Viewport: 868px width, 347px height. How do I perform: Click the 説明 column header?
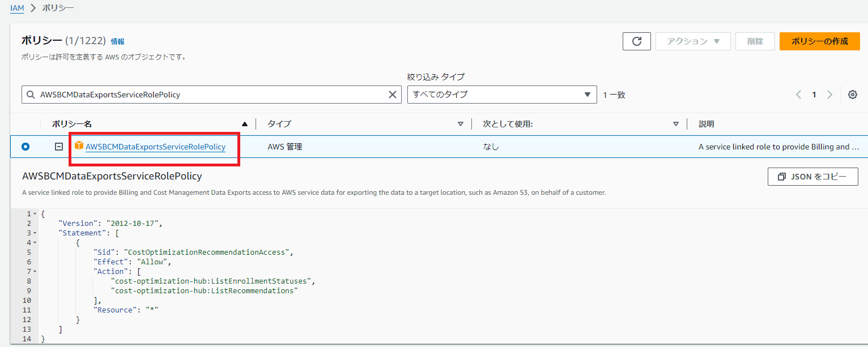click(x=707, y=124)
